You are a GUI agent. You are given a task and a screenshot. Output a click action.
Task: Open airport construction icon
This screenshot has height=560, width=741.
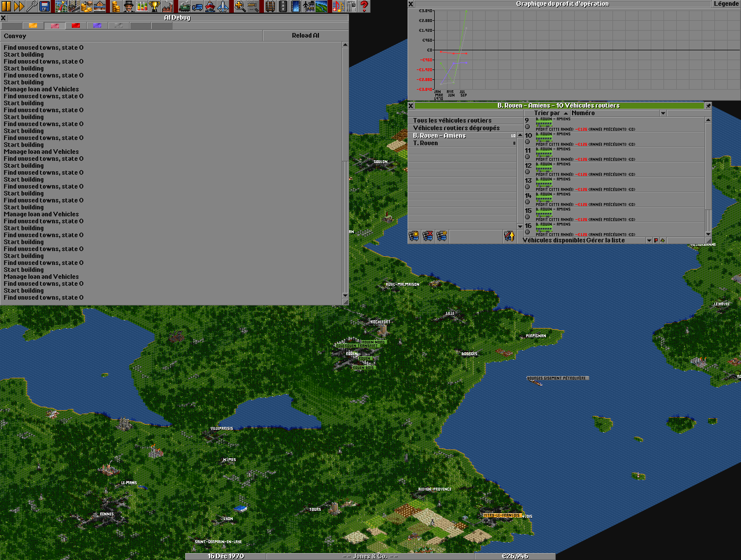308,6
